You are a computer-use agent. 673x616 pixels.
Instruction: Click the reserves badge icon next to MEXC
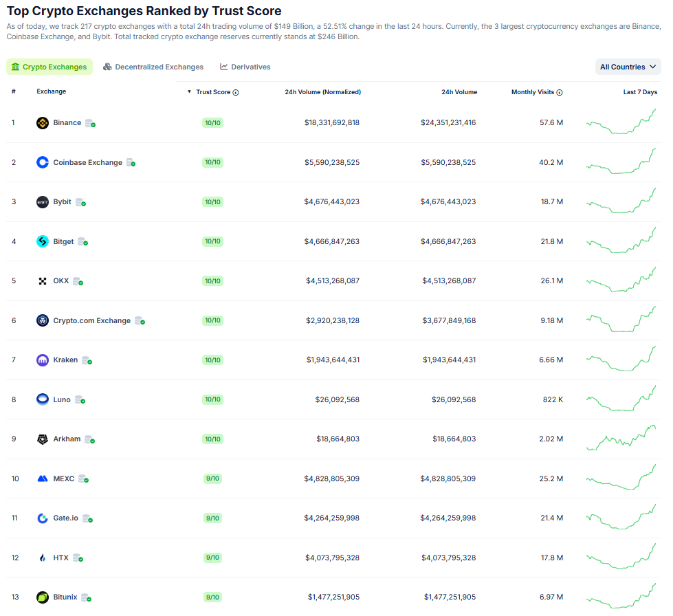[84, 479]
